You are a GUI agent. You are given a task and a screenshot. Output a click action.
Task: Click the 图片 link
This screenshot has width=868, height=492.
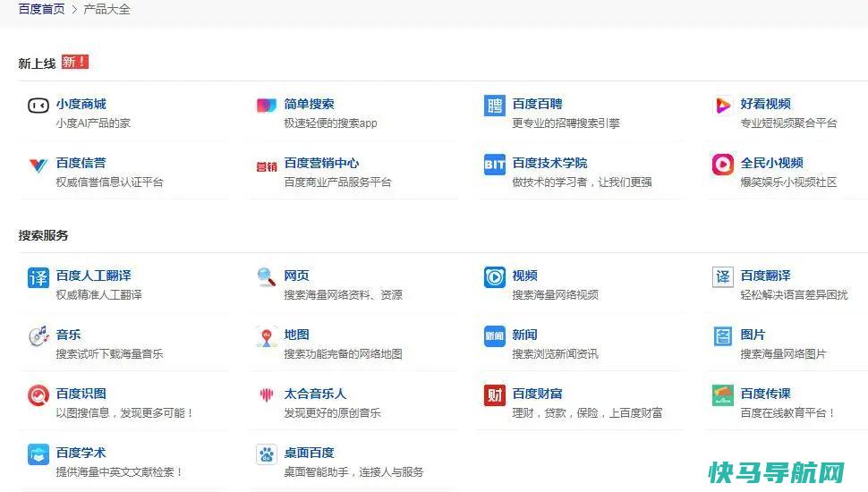pos(753,335)
